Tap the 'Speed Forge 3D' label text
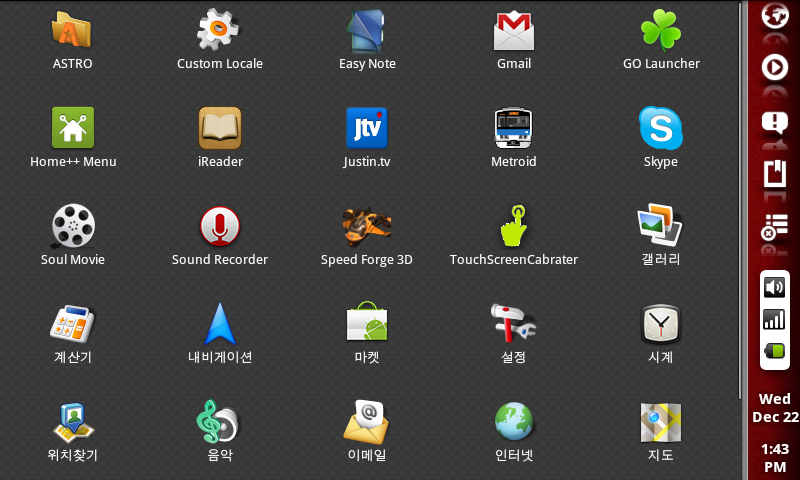Image resolution: width=800 pixels, height=480 pixels. pyautogui.click(x=367, y=260)
